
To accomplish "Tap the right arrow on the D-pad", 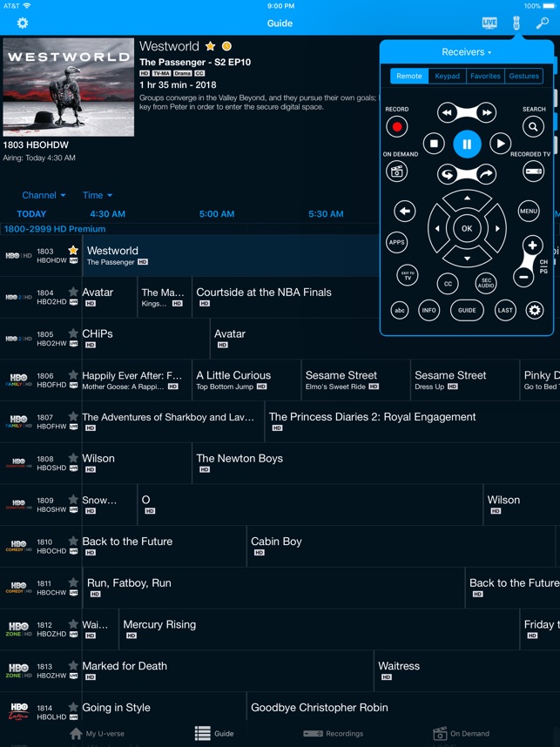I will (496, 229).
